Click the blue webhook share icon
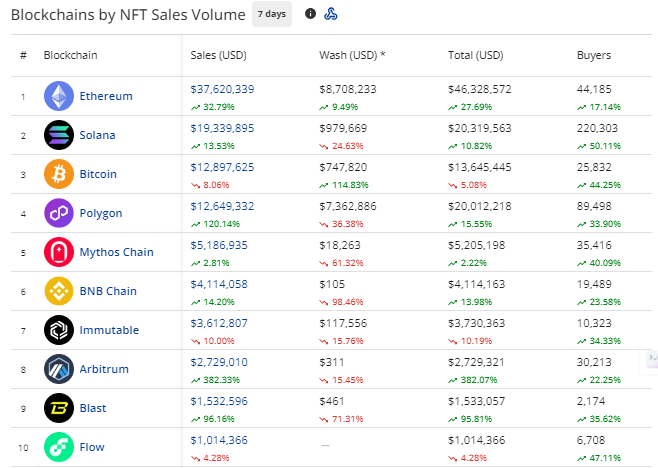Image resolution: width=658 pixels, height=468 pixels. [331, 14]
